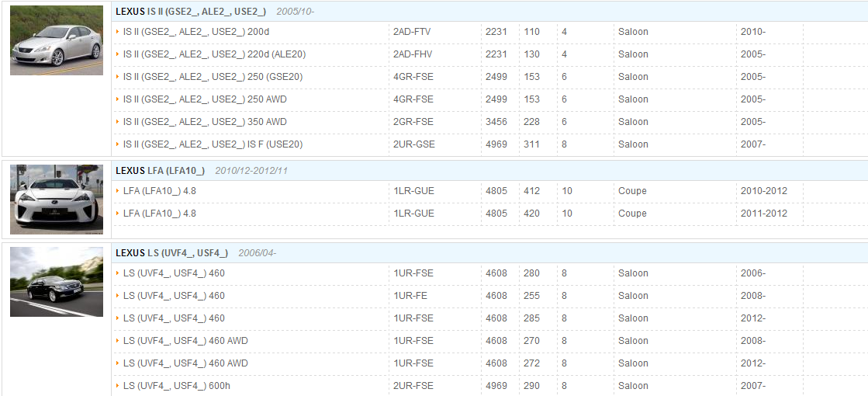
Task: Select the IS II IS F (USE20) model link
Action: pos(213,144)
